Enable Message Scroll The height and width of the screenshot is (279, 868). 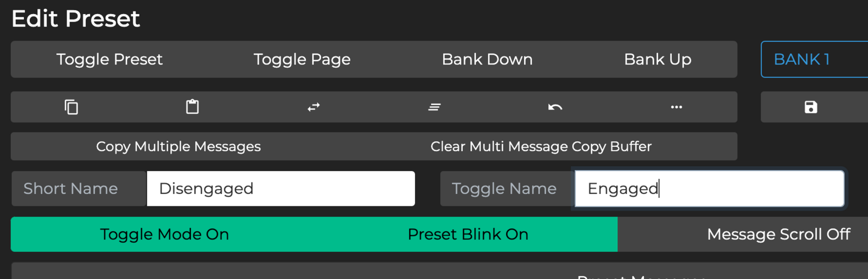coord(778,234)
